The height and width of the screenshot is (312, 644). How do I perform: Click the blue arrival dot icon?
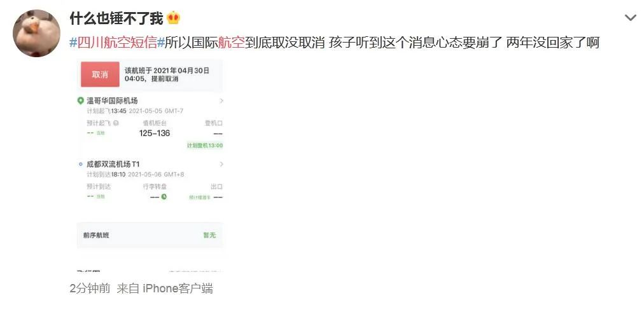pyautogui.click(x=80, y=165)
